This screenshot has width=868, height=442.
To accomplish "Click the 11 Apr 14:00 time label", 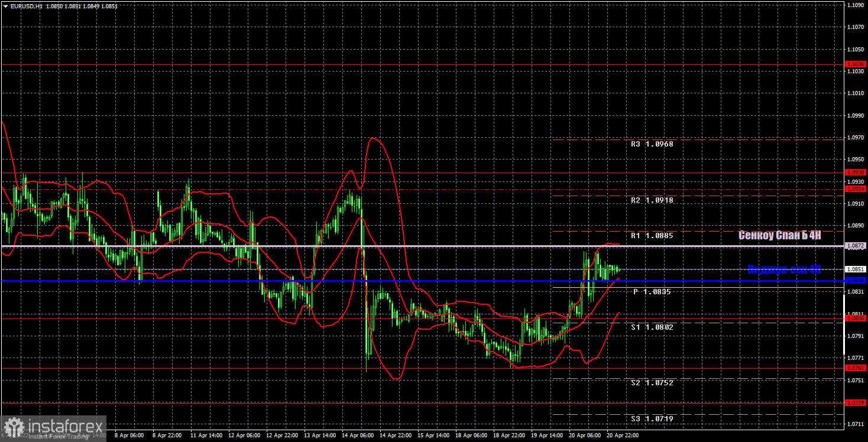I will tap(206, 435).
